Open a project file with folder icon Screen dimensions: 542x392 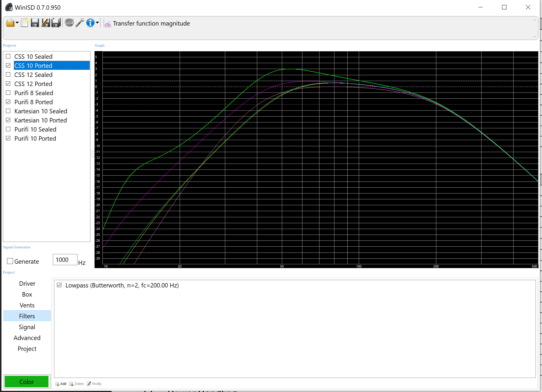click(x=10, y=23)
